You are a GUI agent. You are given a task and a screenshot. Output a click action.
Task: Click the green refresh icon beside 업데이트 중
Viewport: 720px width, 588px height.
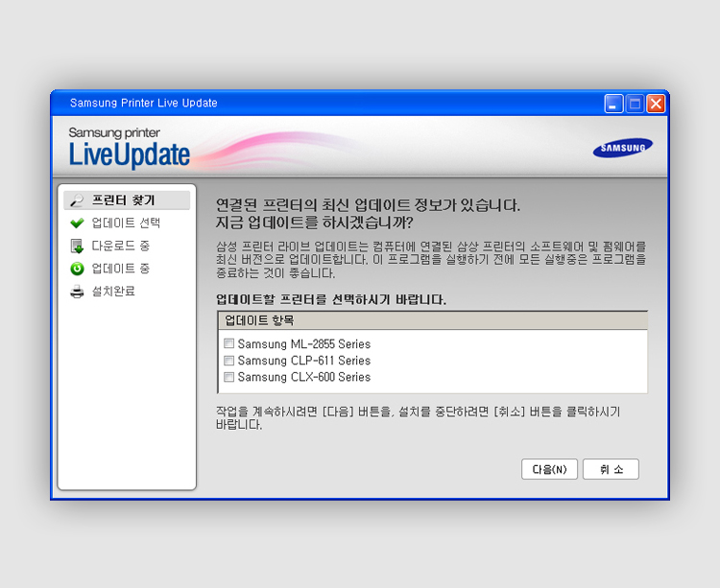click(77, 269)
